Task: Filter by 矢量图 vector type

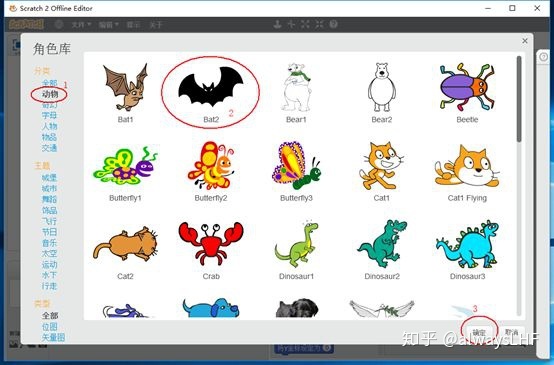Action: point(53,337)
